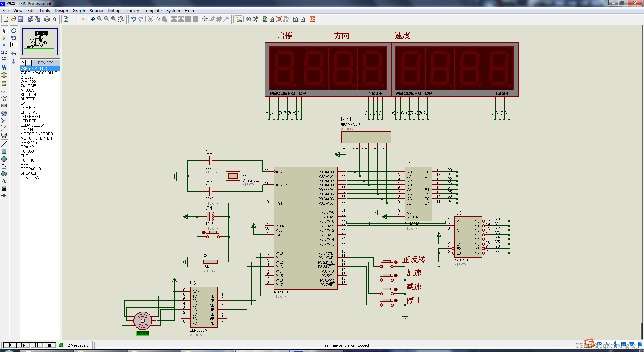The width and height of the screenshot is (644, 352).
Task: Print the design with the printer icon
Action: [47, 19]
